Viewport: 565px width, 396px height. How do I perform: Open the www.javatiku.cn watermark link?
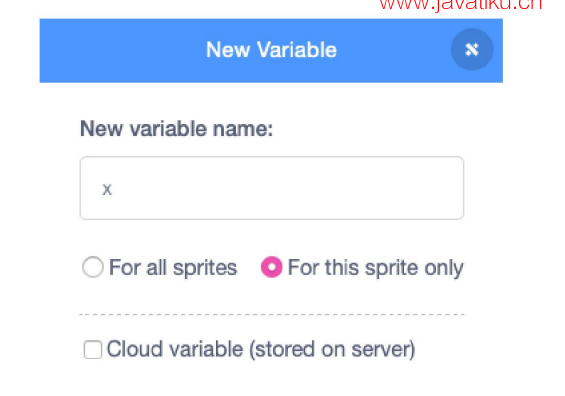[x=461, y=5]
